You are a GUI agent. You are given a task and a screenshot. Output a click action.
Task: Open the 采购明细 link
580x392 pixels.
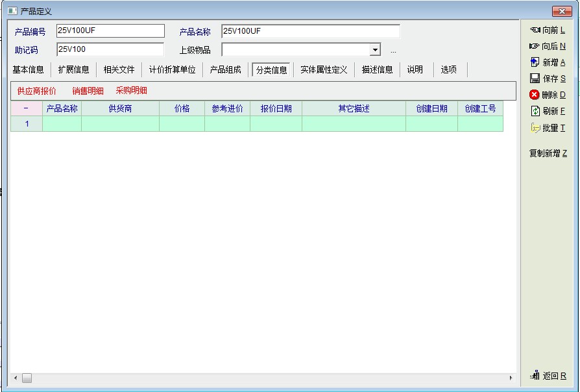click(x=131, y=91)
